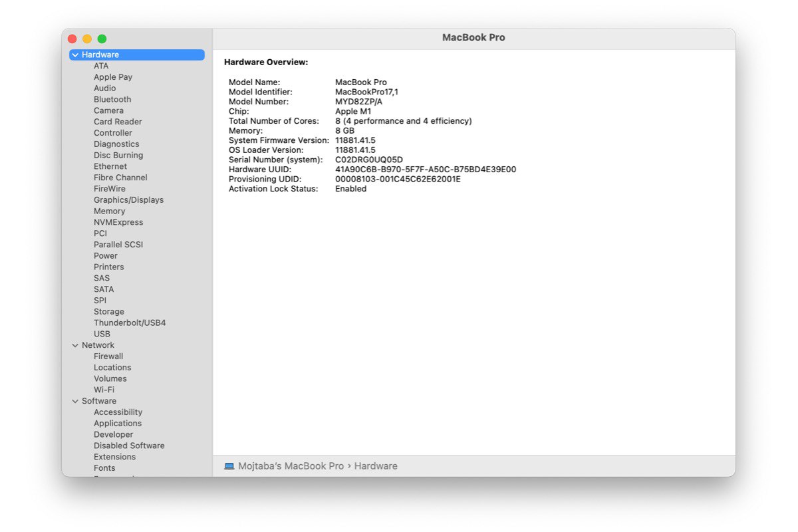Image resolution: width=798 pixels, height=532 pixels.
Task: Click the 8 GB memory value
Action: 345,131
